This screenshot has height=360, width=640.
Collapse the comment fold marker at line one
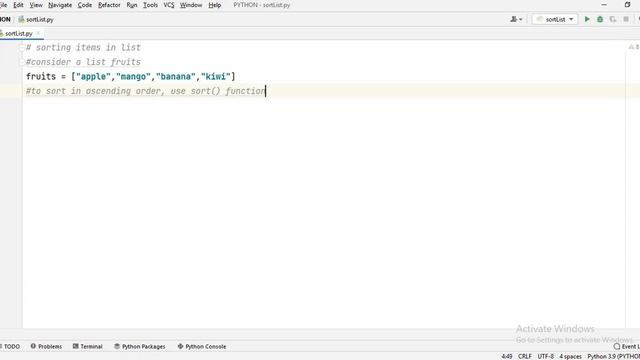[x=22, y=47]
